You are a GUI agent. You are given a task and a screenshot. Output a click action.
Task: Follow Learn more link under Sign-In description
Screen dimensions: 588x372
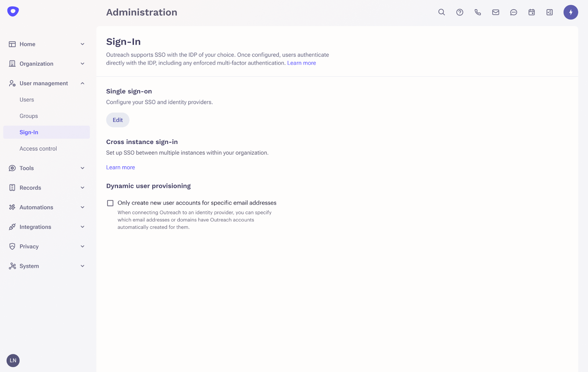tap(301, 63)
